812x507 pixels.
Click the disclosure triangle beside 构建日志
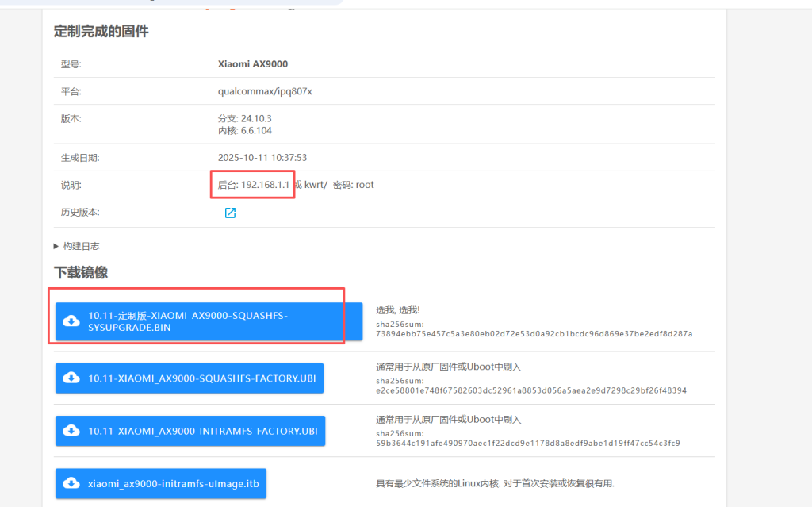(x=56, y=246)
